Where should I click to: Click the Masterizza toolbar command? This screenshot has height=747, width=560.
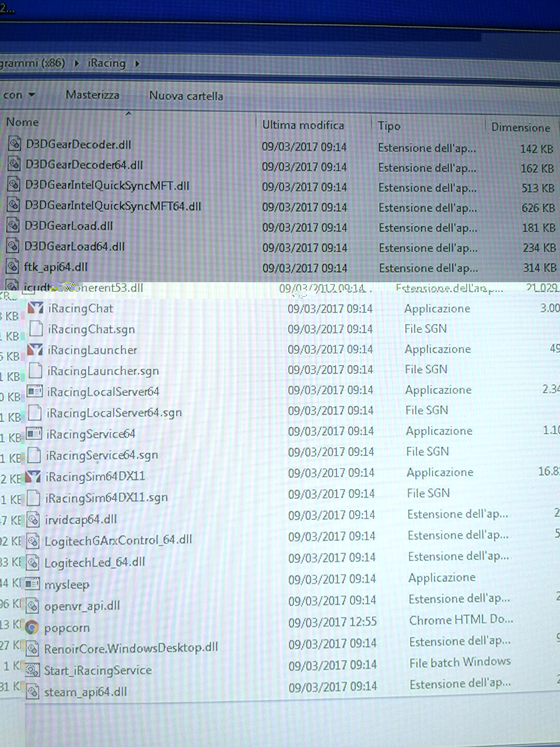[92, 95]
